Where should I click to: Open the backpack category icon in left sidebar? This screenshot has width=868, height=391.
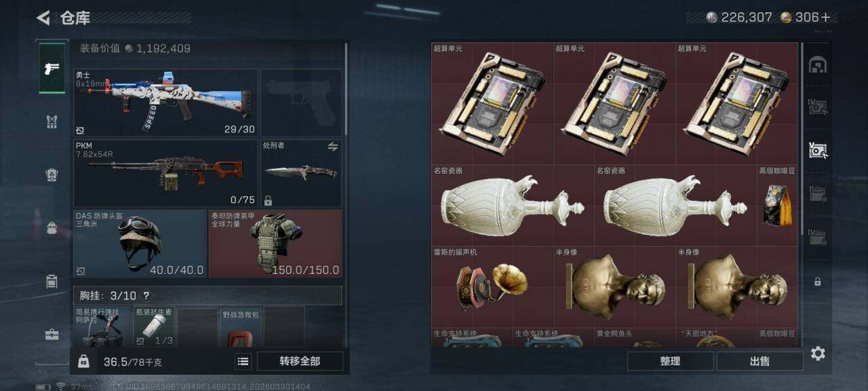[52, 228]
